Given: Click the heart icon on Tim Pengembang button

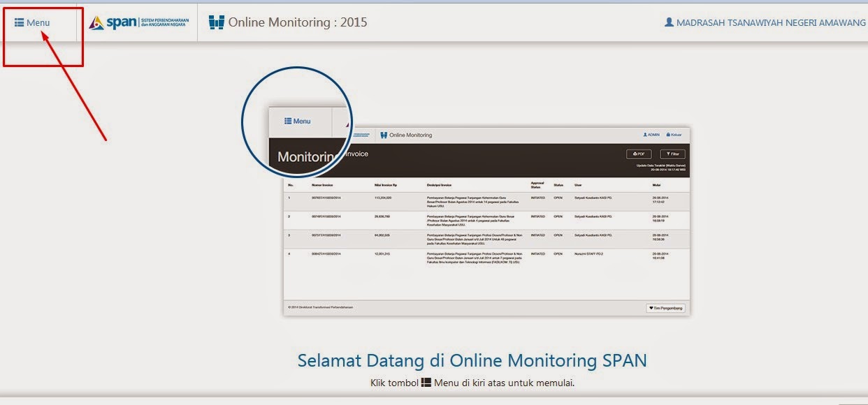Looking at the screenshot, I should [650, 307].
